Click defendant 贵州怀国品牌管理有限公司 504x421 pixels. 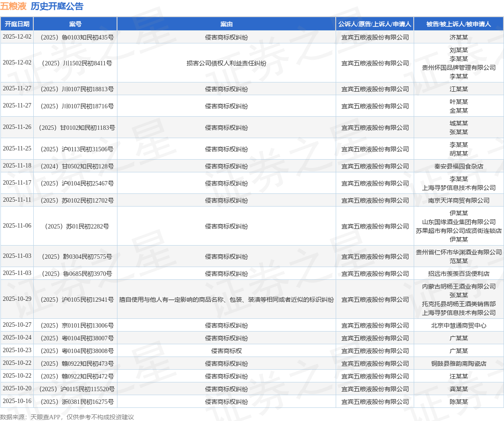(x=459, y=68)
